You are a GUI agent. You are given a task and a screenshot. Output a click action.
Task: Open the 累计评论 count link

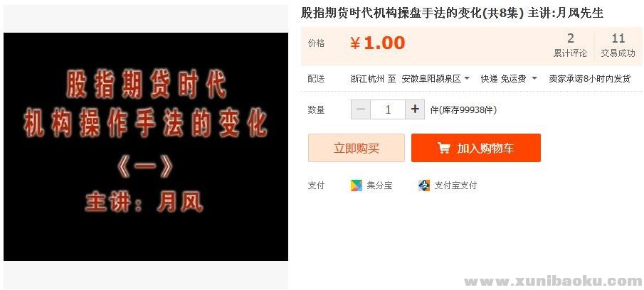[571, 45]
